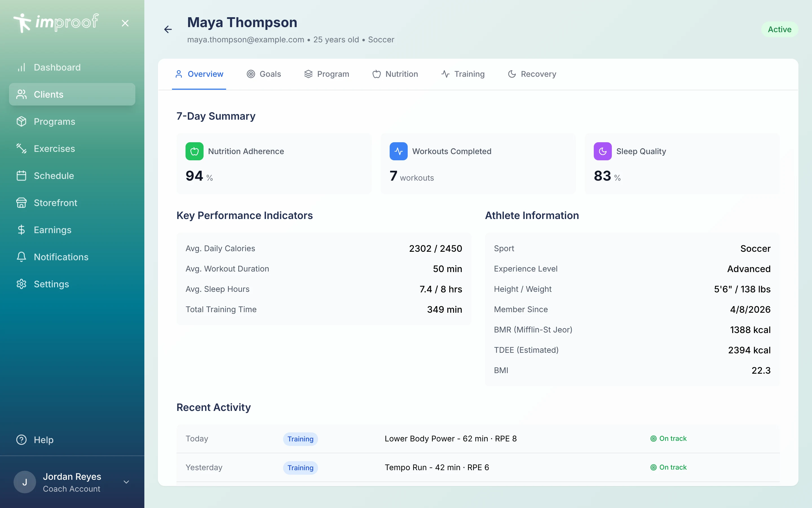Expand the Coach Account chevron menu
Viewport: 812px width, 508px height.
point(126,482)
